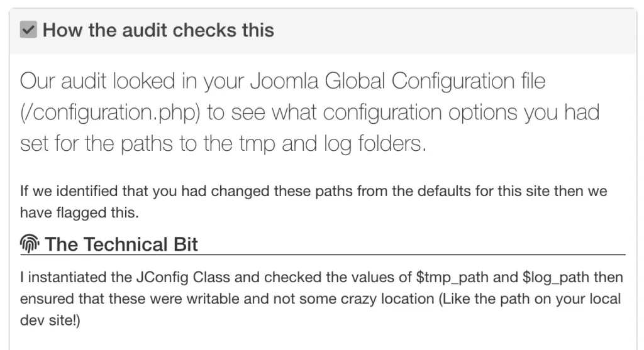Toggle the checkbox beside How the audit checks this
Screen dimensions: 644x350
pos(29,30)
